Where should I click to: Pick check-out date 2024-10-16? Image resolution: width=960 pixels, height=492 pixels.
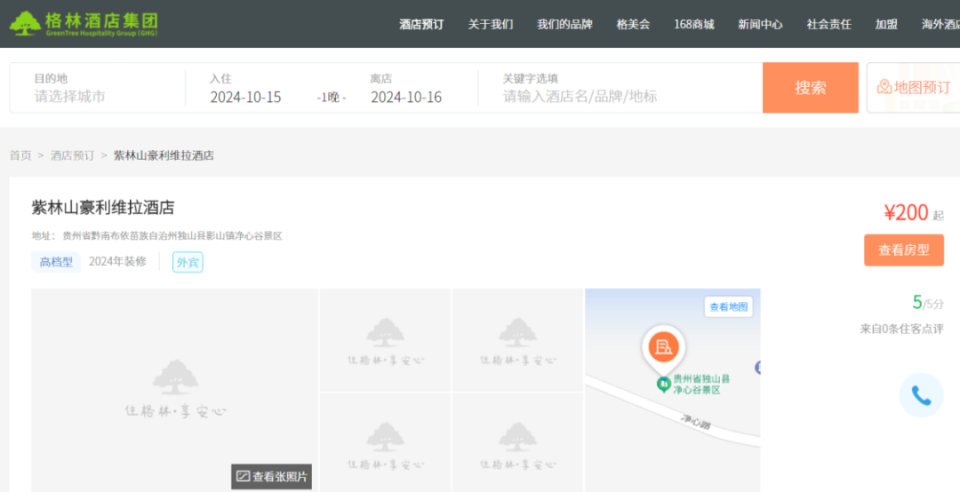coord(406,97)
